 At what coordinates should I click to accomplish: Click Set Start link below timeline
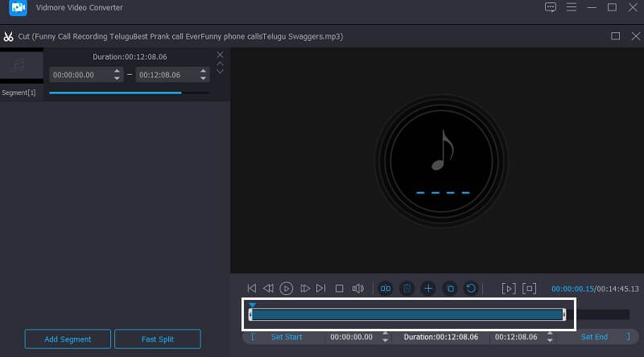coord(287,337)
